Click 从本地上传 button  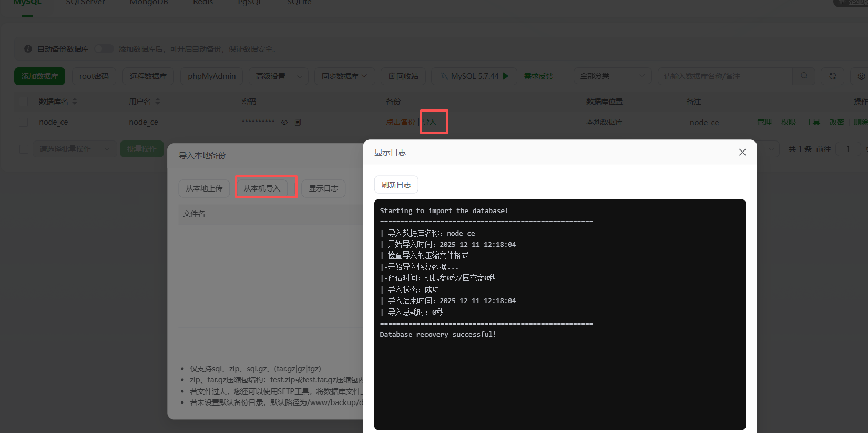point(204,188)
